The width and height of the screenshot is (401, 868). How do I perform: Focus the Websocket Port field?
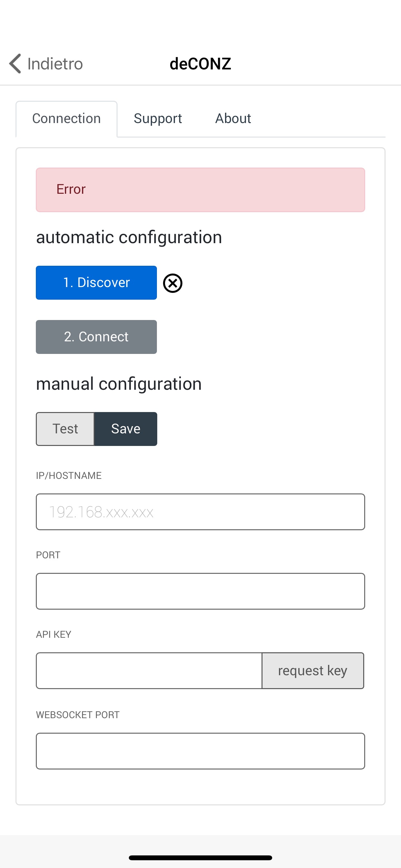coord(200,751)
